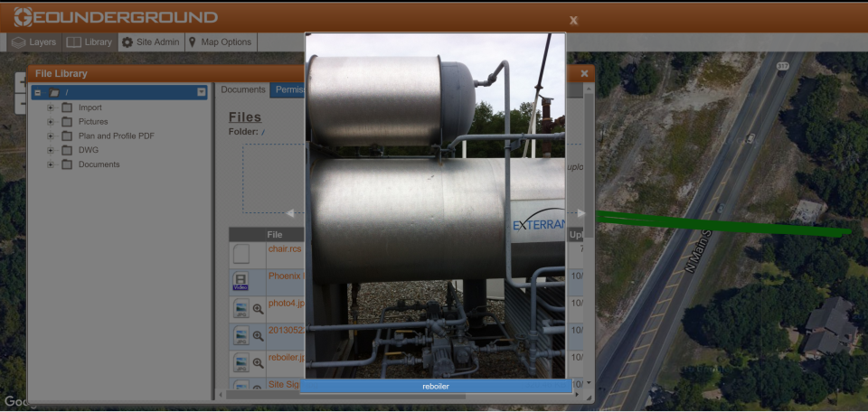Show the previous image with the left arrow

tap(290, 213)
